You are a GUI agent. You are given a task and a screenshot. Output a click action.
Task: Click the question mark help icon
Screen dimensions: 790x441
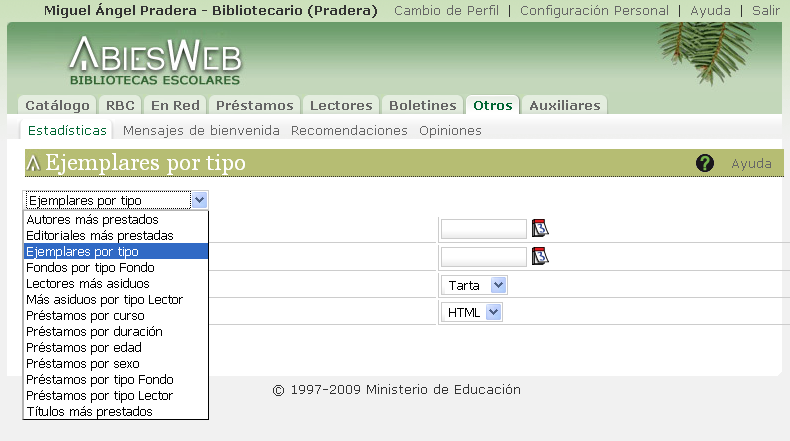[704, 163]
